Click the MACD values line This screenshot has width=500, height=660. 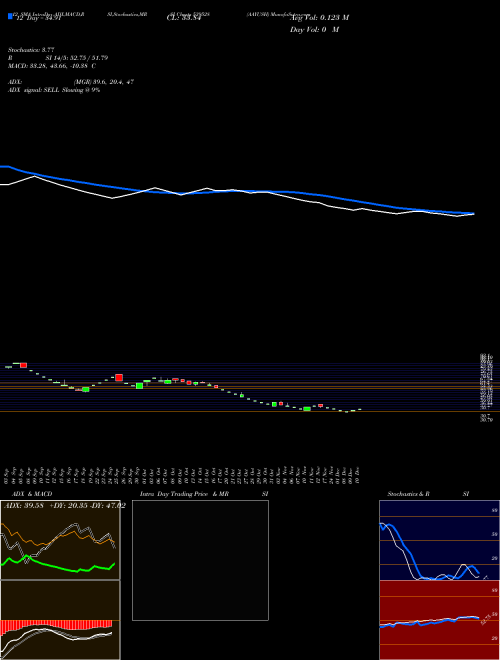click(52, 66)
